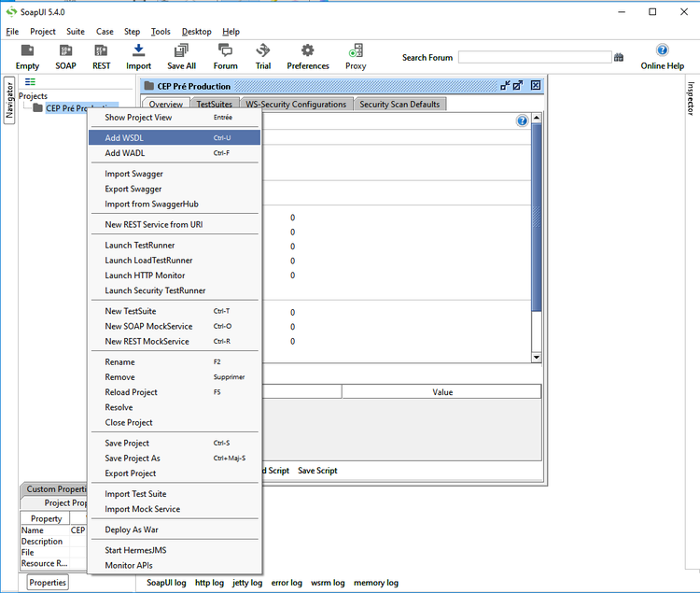Open the Tools menu
Viewport: 700px width, 593px height.
161,32
